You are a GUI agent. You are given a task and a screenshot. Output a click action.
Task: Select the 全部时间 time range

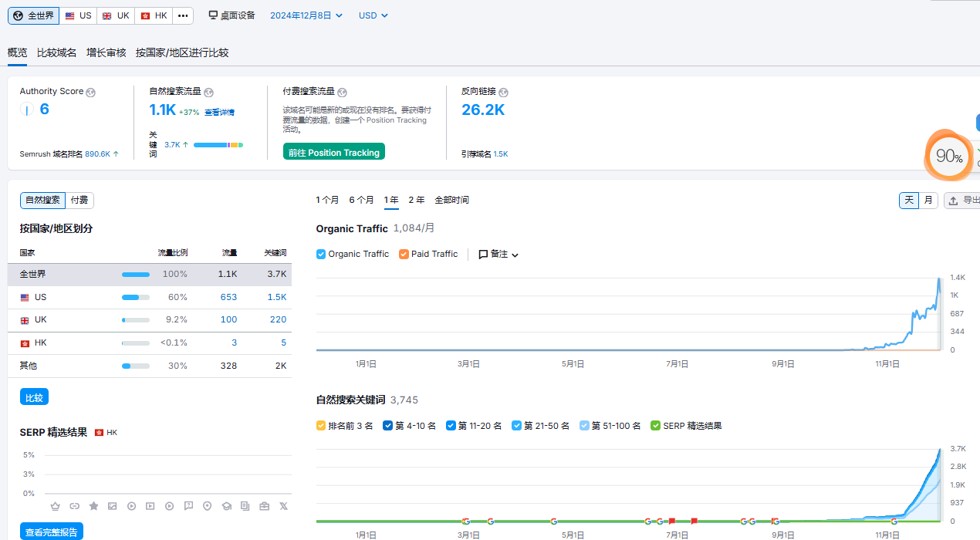point(451,201)
